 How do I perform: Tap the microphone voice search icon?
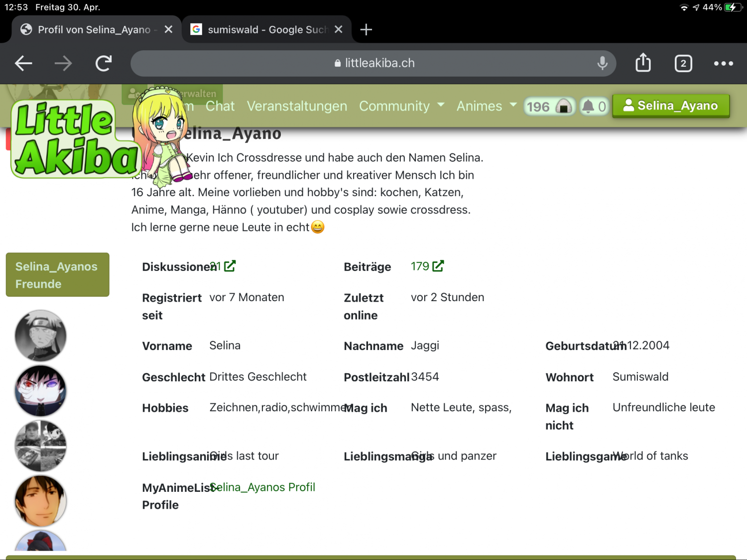point(602,63)
